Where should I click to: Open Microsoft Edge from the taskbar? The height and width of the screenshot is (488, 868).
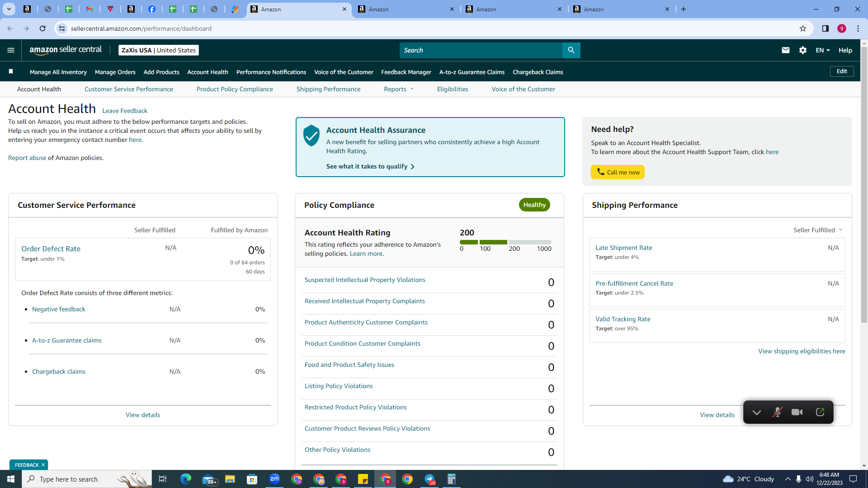point(186,479)
